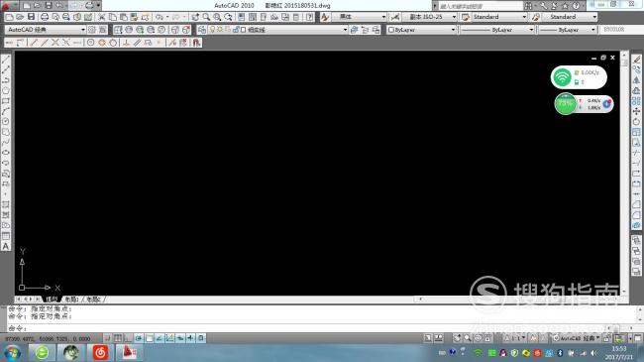Select the Rotate modify tool

pos(636,121)
